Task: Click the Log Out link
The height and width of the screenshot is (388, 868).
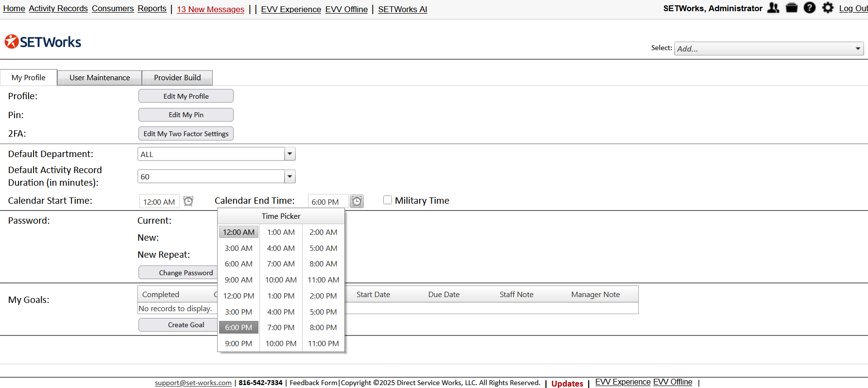Action: click(x=853, y=9)
